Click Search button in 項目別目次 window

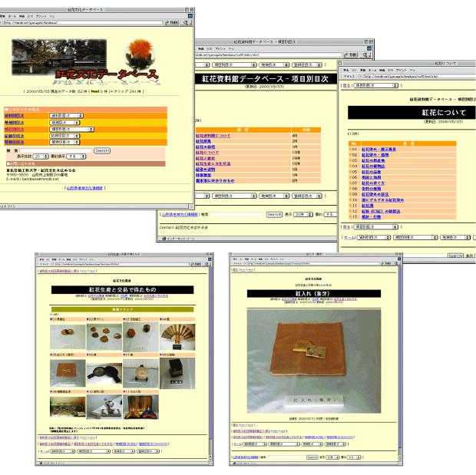[274, 215]
